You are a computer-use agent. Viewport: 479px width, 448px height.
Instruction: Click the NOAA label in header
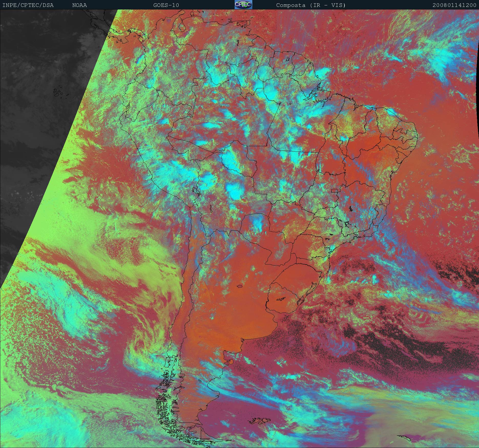click(x=79, y=5)
